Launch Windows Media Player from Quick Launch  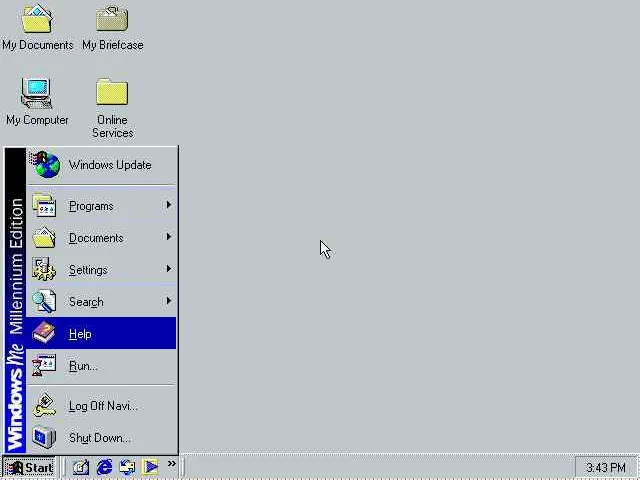(150, 467)
